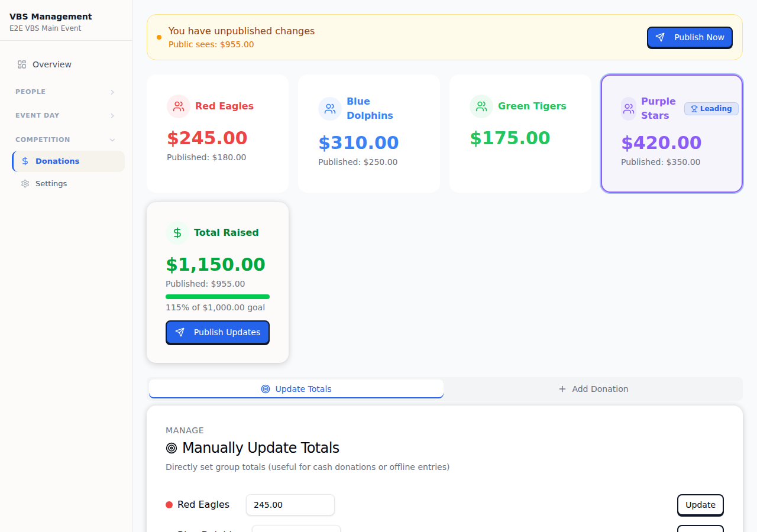Screen dimensions: 757x532
Task: Click the Publish Updates button
Action: [x=217, y=332]
